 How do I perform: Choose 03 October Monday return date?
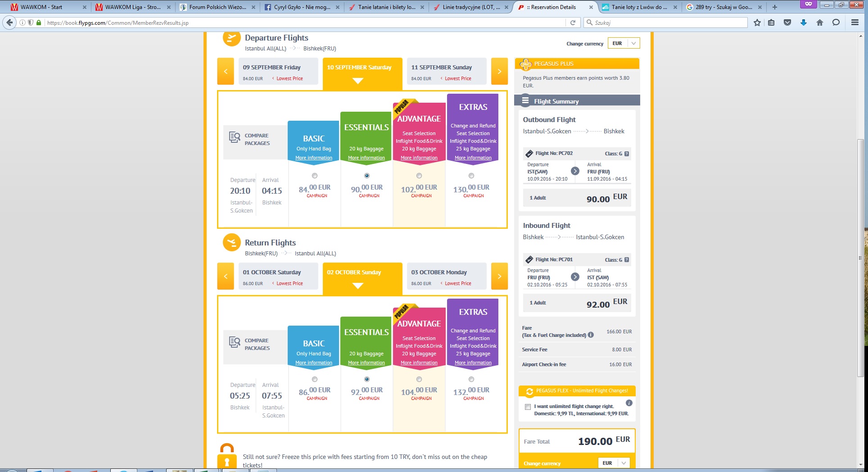pyautogui.click(x=447, y=276)
